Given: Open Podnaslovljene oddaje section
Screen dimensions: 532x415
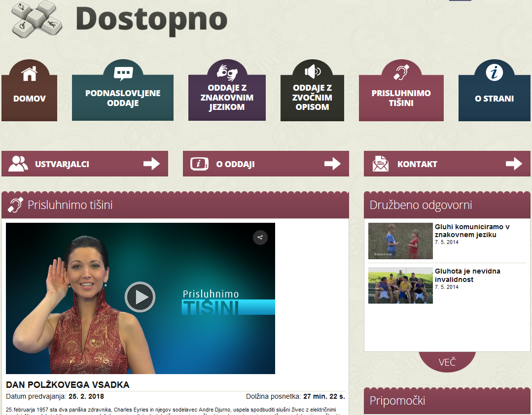Looking at the screenshot, I should click(x=123, y=98).
